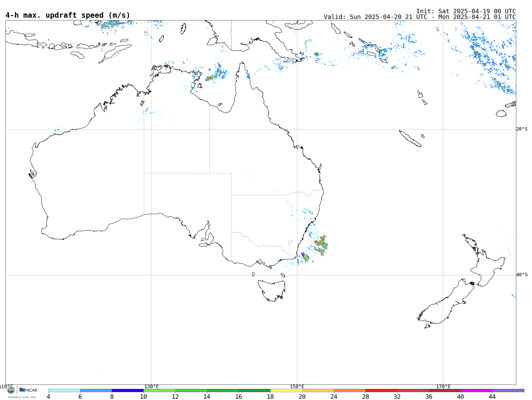Pick the 32–36 colorbar segment
This screenshot has width=532, height=400.
(413, 391)
